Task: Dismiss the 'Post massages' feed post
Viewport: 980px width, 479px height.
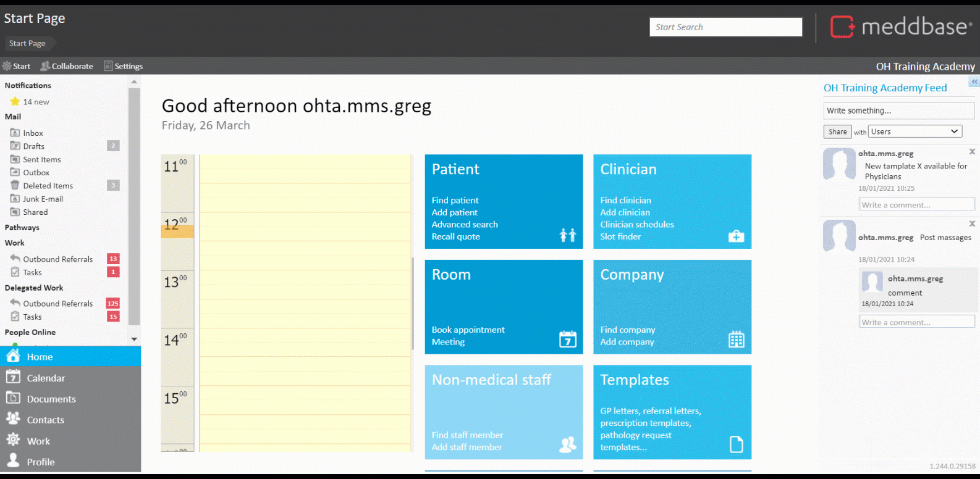Action: coord(972,223)
